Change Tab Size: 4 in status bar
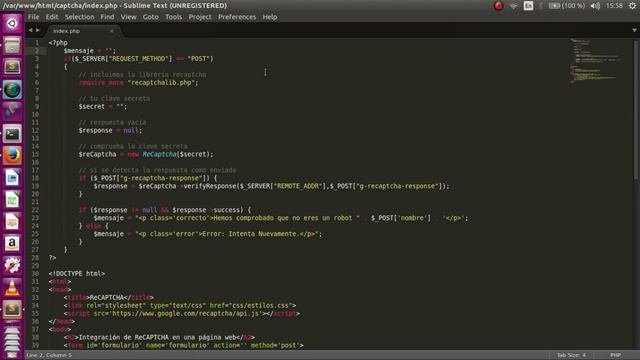Image resolution: width=640 pixels, height=360 pixels. pyautogui.click(x=571, y=355)
